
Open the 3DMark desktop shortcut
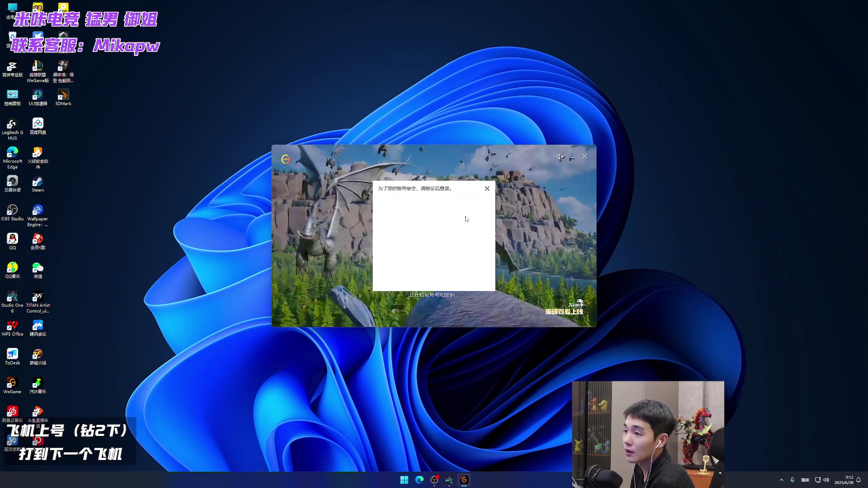pos(63,97)
